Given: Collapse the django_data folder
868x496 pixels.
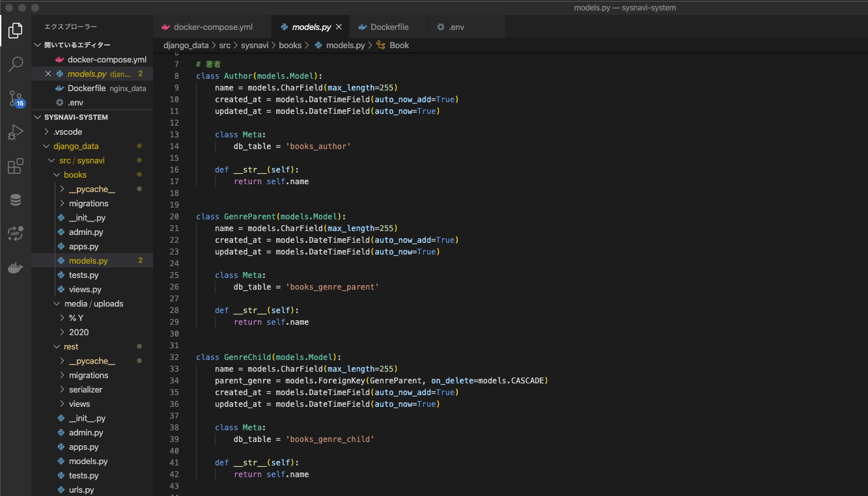Looking at the screenshot, I should 76,146.
